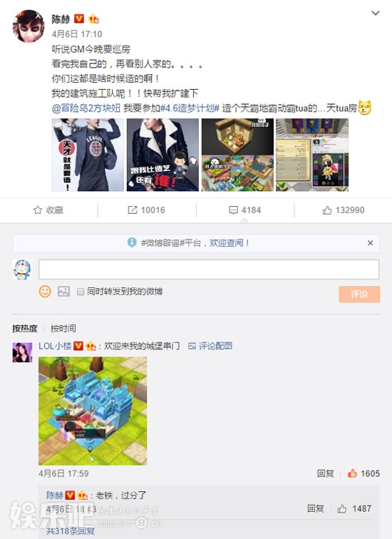
Task: Open LOL小楼's castle comment image
Action: [93, 411]
